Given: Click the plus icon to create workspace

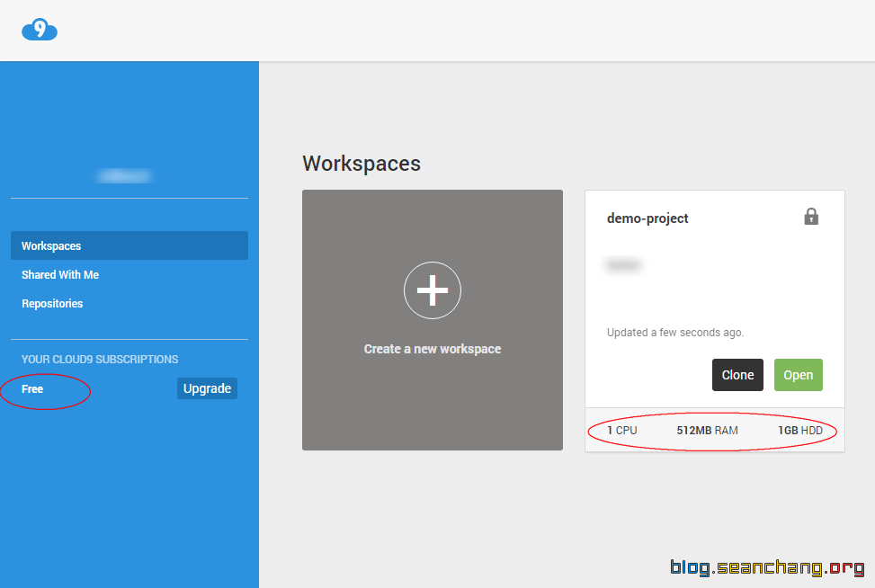Looking at the screenshot, I should point(433,290).
